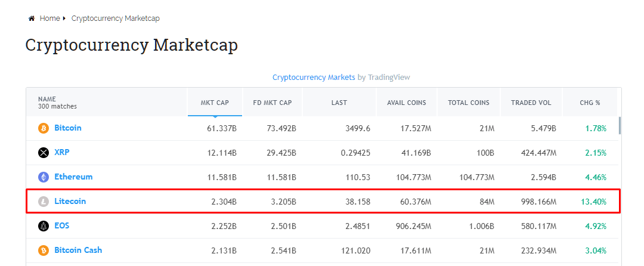Viewport: 644px width, 266px height.
Task: Click the XRP coin logo icon
Action: tap(43, 153)
